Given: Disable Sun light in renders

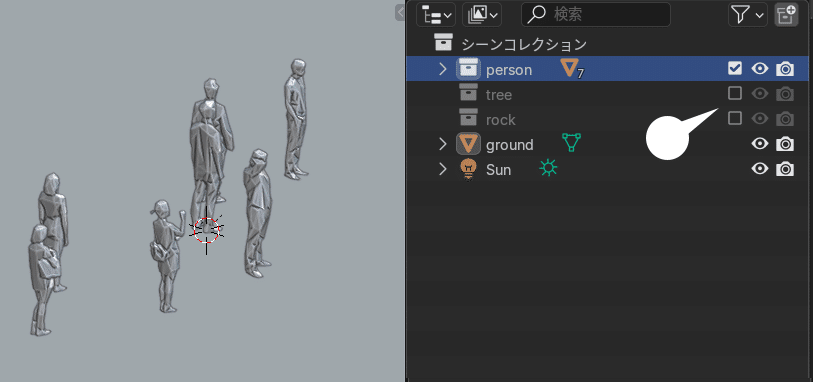Looking at the screenshot, I should (785, 168).
